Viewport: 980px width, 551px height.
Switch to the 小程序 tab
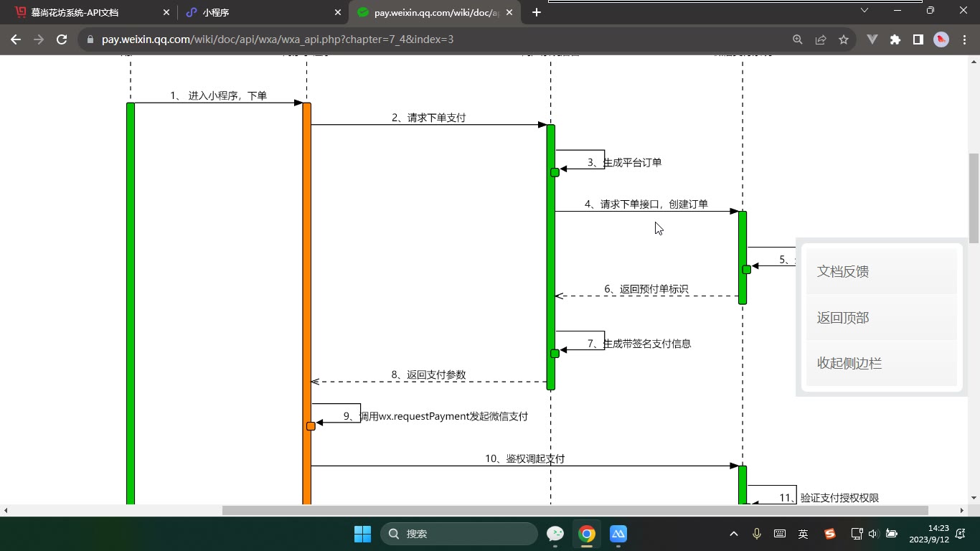[263, 12]
